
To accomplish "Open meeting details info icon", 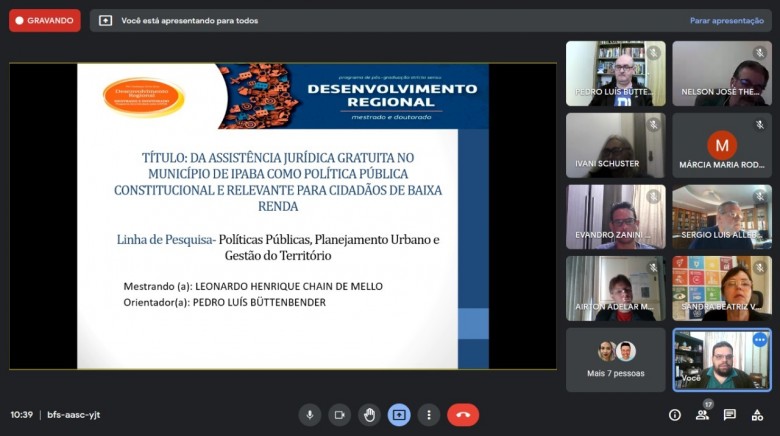I will (x=675, y=415).
